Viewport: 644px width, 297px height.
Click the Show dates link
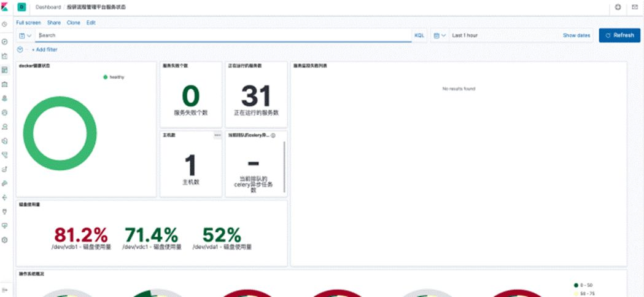point(576,36)
